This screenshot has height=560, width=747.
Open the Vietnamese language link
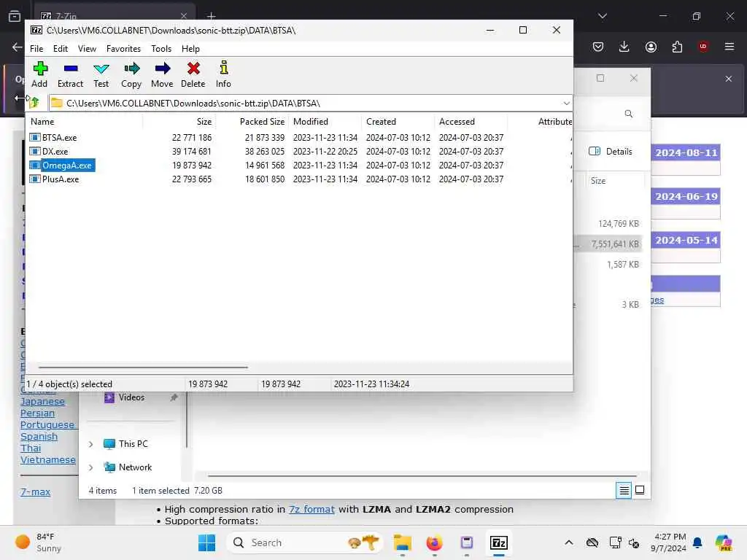click(47, 460)
